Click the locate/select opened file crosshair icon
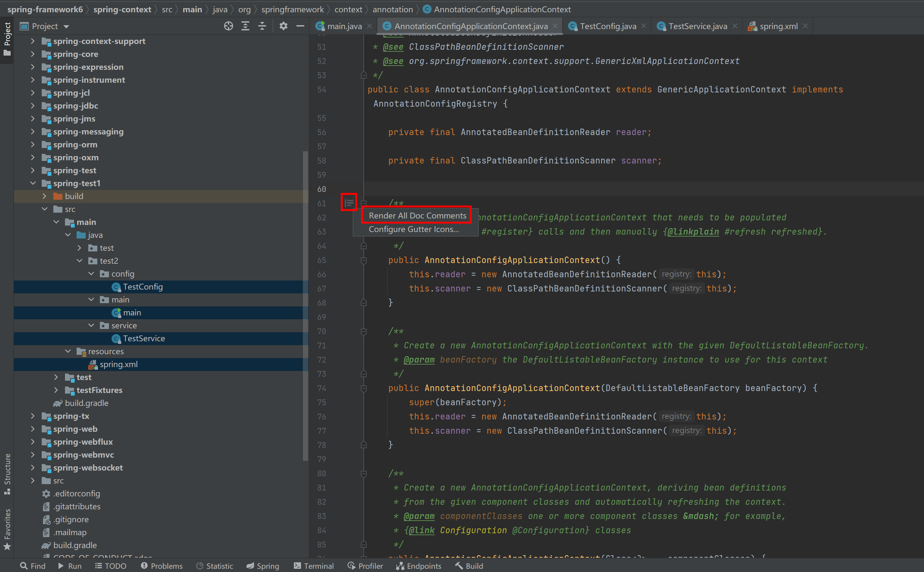Viewport: 924px width, 572px height. [228, 26]
